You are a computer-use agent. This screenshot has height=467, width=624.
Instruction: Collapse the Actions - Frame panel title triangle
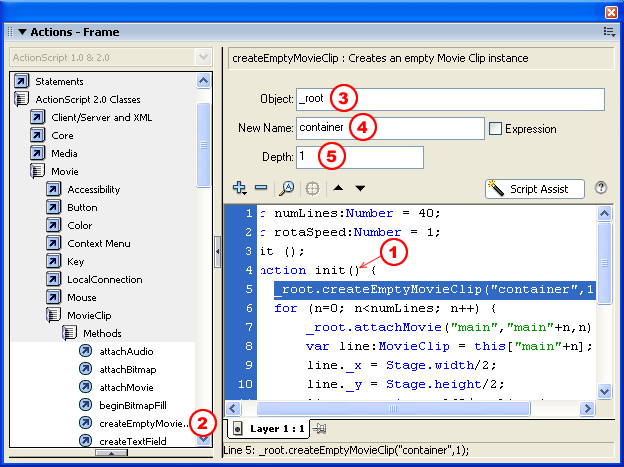[x=21, y=32]
